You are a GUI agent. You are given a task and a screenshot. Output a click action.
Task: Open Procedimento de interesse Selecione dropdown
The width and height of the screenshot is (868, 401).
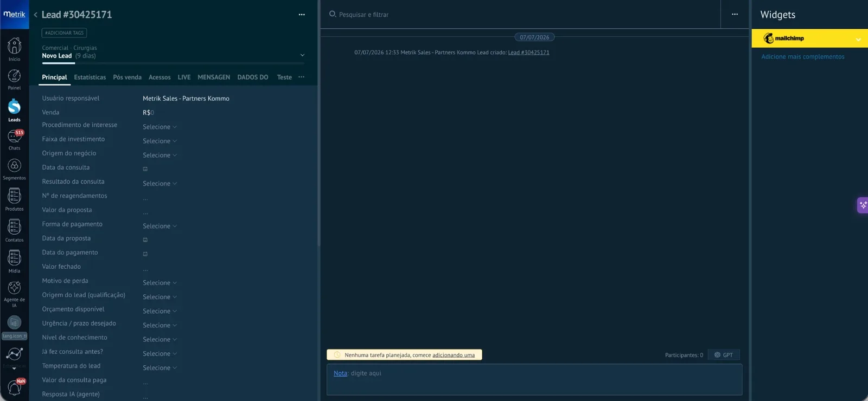tap(159, 127)
